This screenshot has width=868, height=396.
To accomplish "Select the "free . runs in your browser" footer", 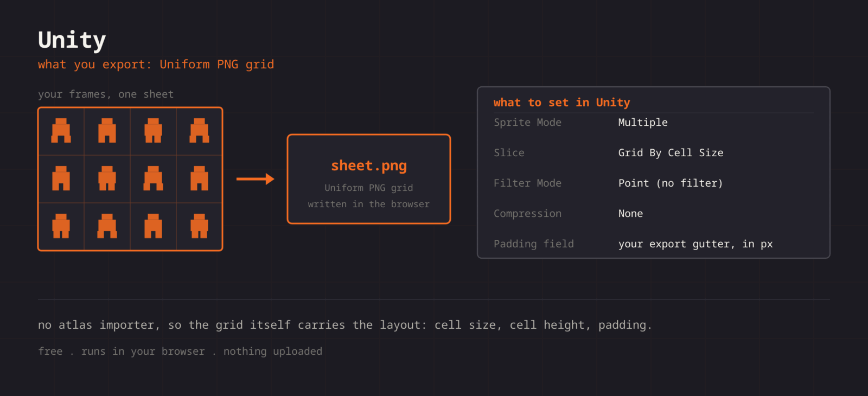I will 180,352.
